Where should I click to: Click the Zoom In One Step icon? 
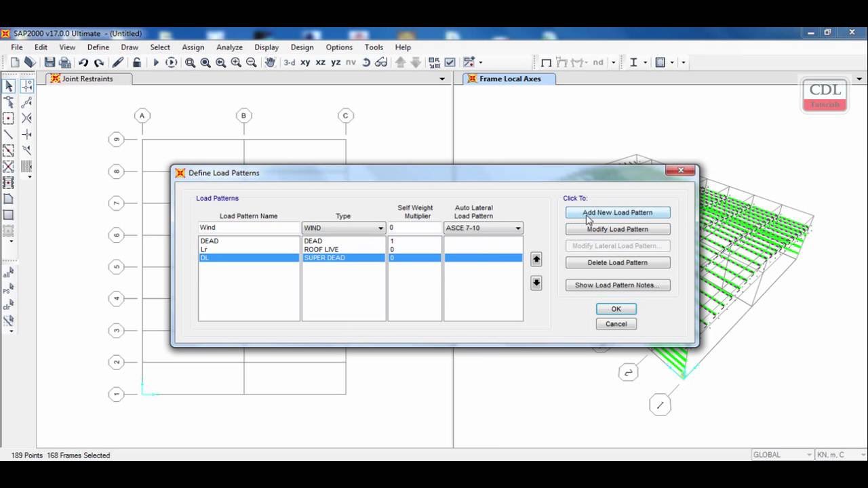[x=236, y=62]
